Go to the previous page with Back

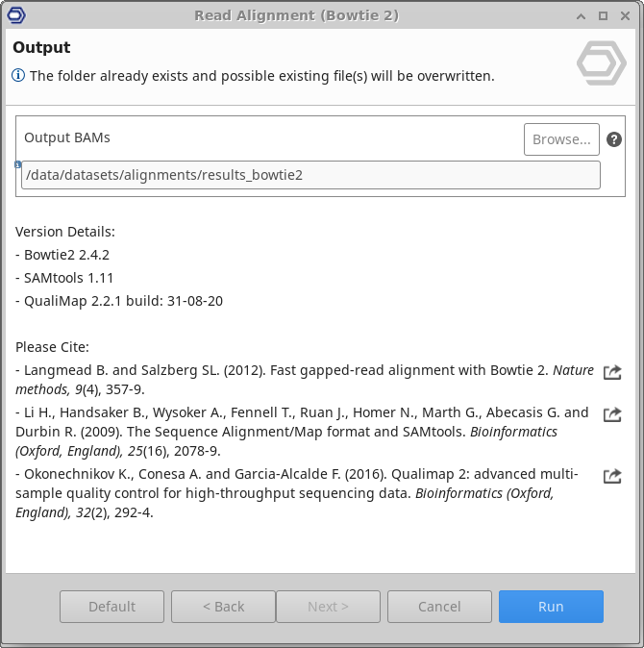(x=223, y=607)
